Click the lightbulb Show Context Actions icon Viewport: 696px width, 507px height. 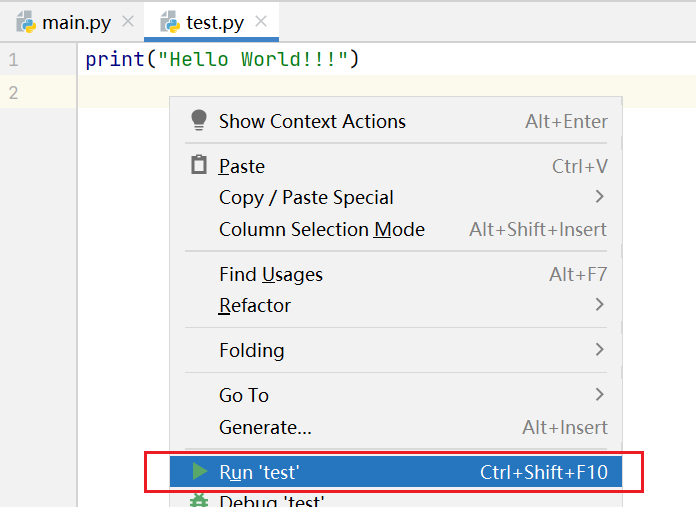pos(198,121)
